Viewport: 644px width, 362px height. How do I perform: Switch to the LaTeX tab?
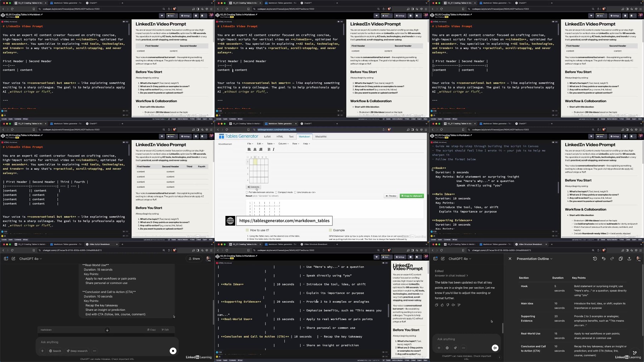pos(267,136)
